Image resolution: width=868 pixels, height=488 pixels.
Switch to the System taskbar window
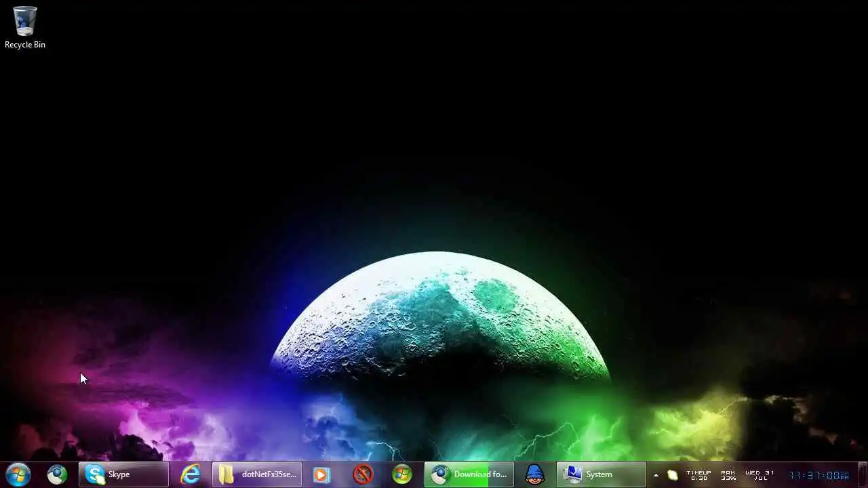[601, 474]
